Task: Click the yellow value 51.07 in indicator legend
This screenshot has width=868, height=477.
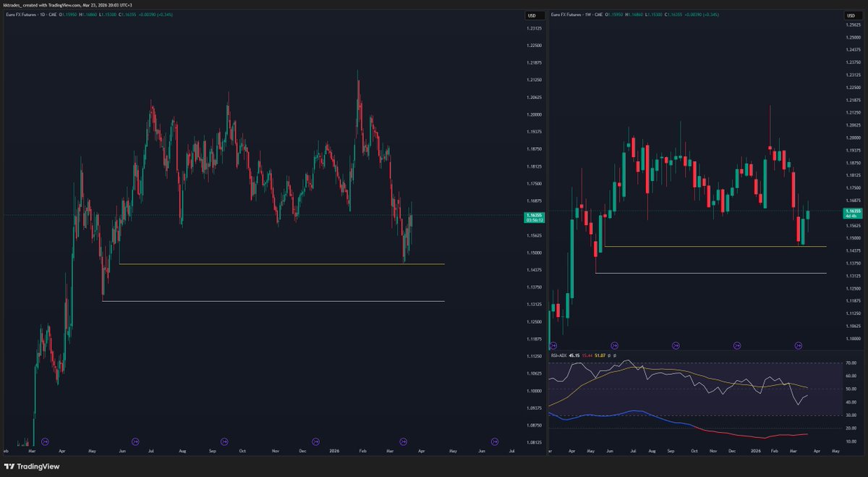Action: 600,356
